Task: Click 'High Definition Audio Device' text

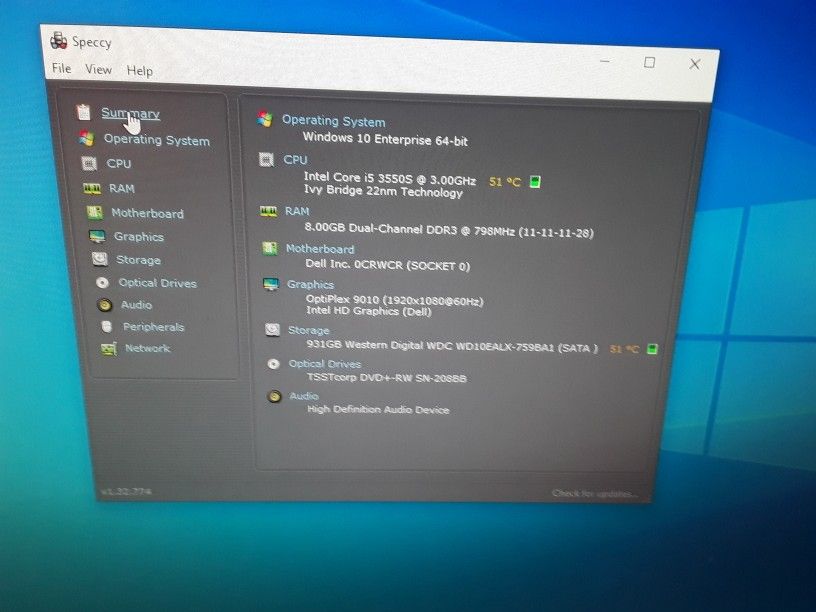Action: tap(378, 410)
